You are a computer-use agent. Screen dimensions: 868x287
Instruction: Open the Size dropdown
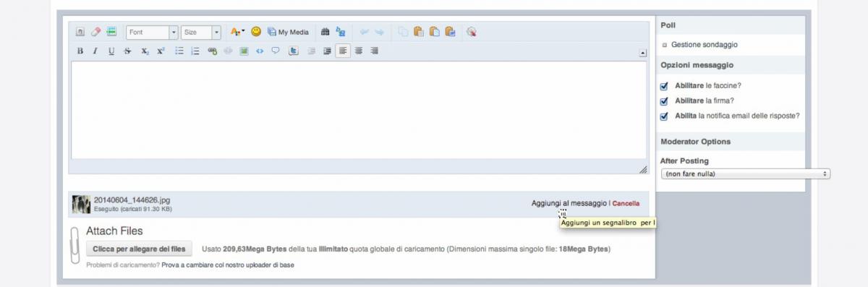point(201,33)
